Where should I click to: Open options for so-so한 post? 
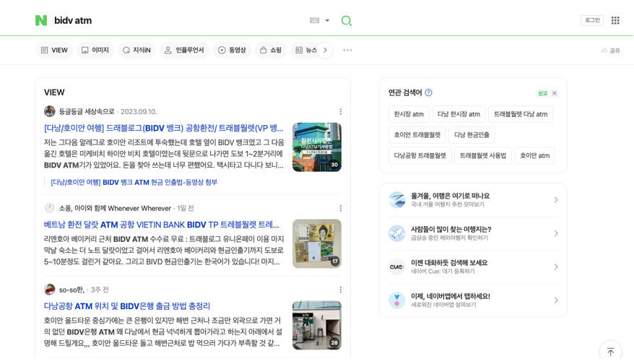point(340,290)
